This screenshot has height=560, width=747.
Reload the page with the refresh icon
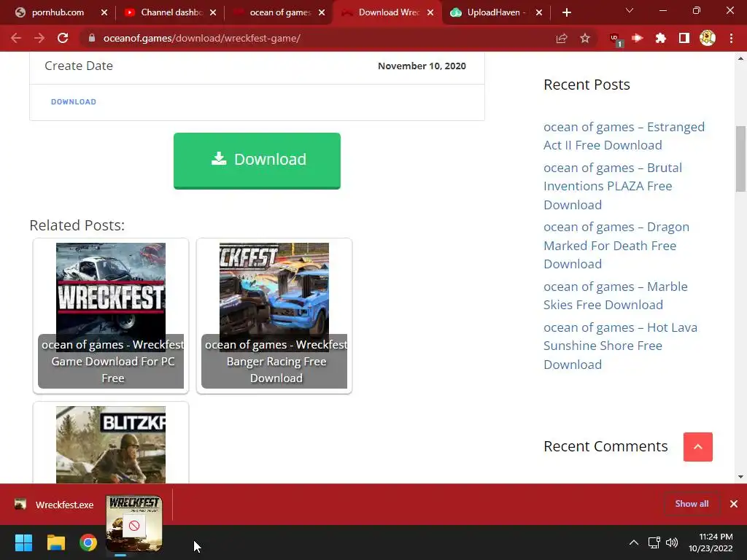tap(63, 38)
